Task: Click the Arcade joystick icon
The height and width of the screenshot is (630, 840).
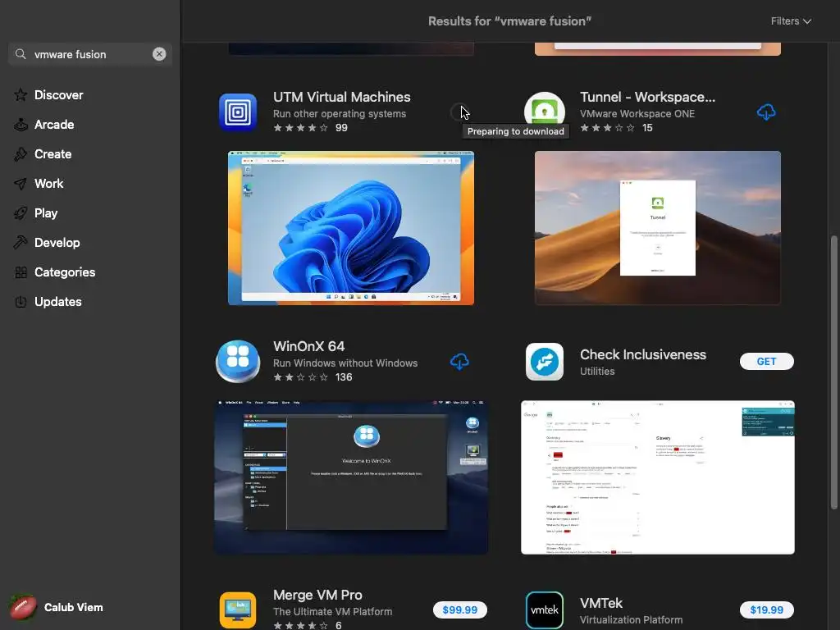Action: tap(21, 125)
